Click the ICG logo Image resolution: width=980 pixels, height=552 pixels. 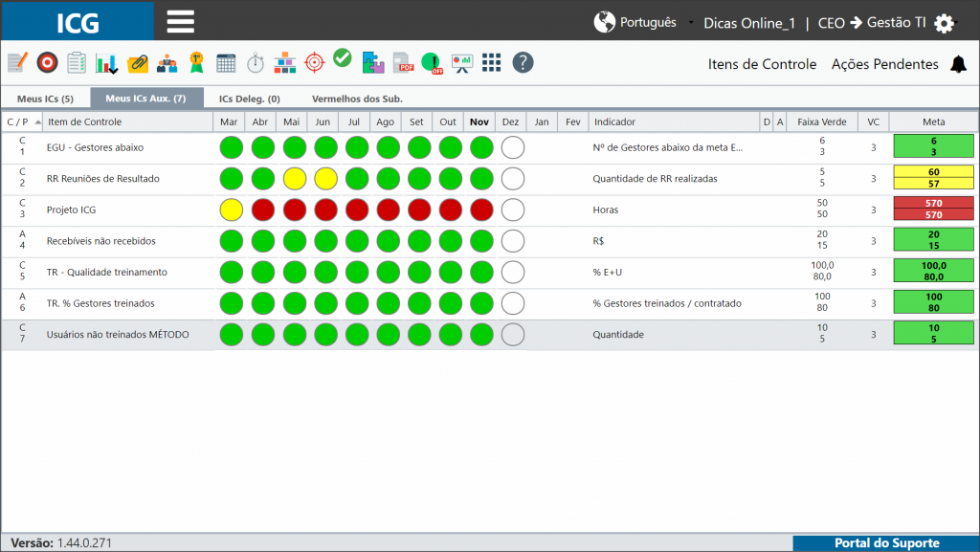[78, 22]
